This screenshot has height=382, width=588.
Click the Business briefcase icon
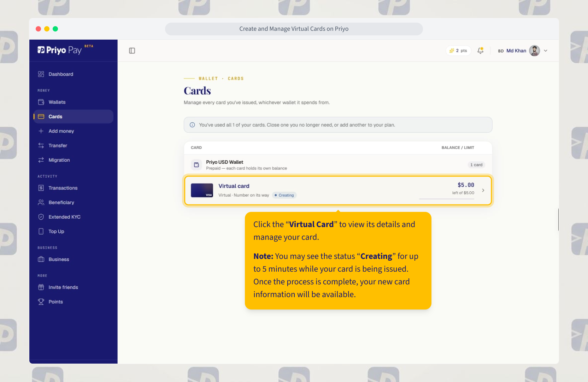click(41, 259)
